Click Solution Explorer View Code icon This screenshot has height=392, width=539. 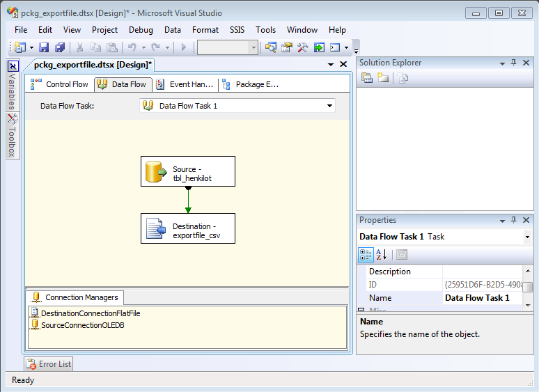pos(403,78)
